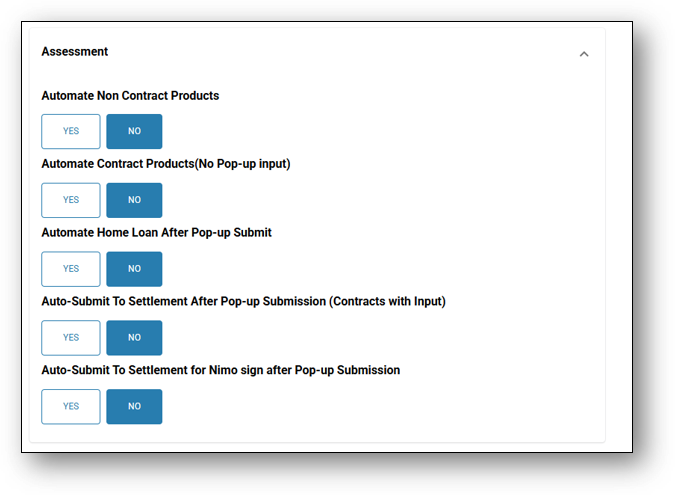
Task: Click the Automate Non Contract Products label
Action: [130, 96]
